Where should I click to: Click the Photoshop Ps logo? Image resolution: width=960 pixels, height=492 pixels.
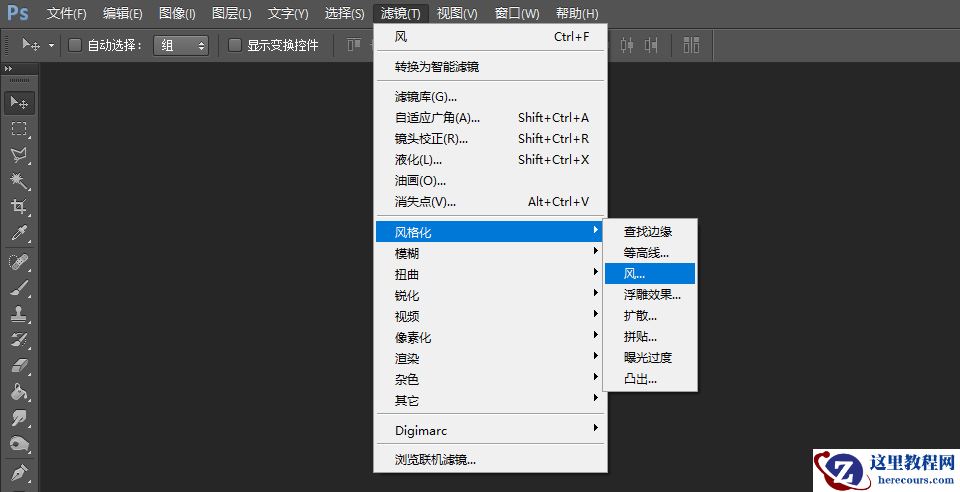(18, 13)
